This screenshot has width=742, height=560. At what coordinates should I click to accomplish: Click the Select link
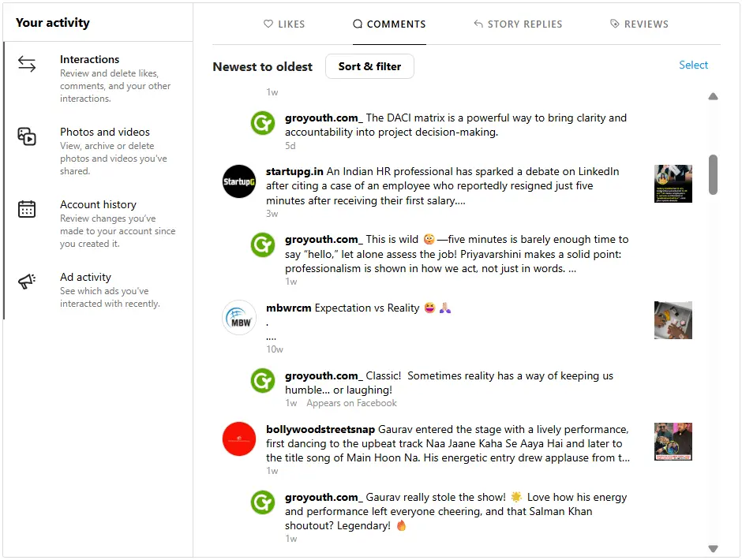coord(693,65)
